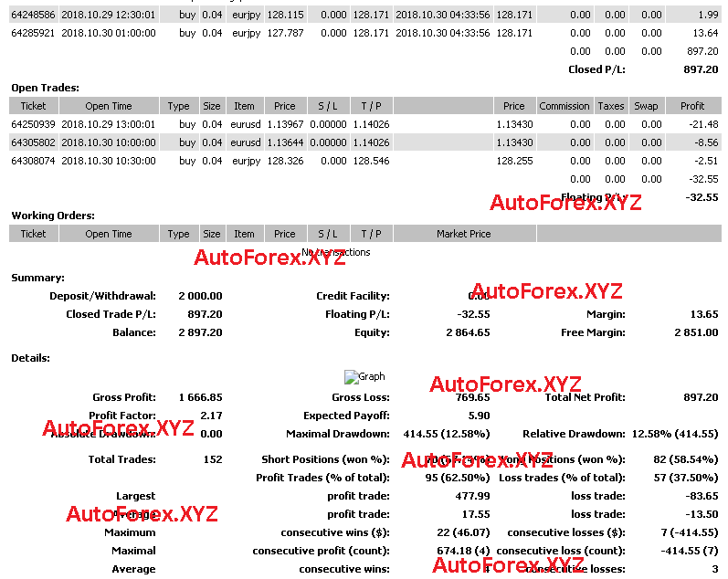728x579 pixels.
Task: Click the Swap column header
Action: click(x=647, y=106)
